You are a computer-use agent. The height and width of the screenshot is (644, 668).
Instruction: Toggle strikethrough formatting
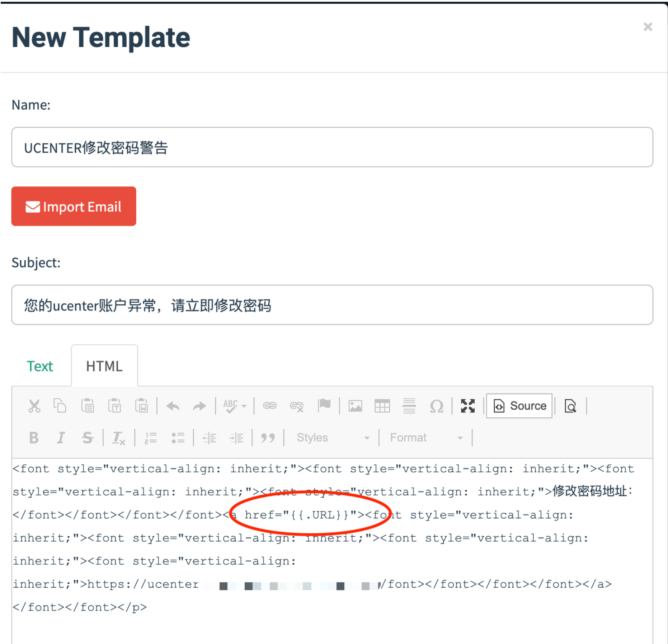click(x=87, y=438)
